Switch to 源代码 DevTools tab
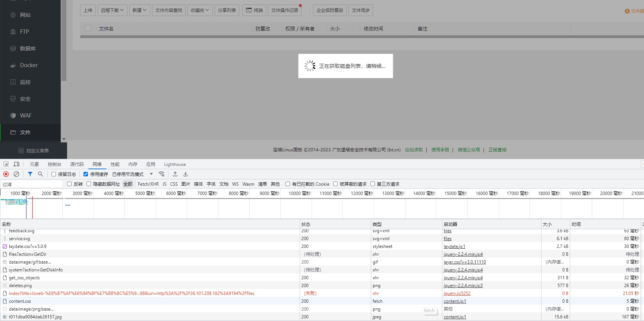 click(77, 164)
